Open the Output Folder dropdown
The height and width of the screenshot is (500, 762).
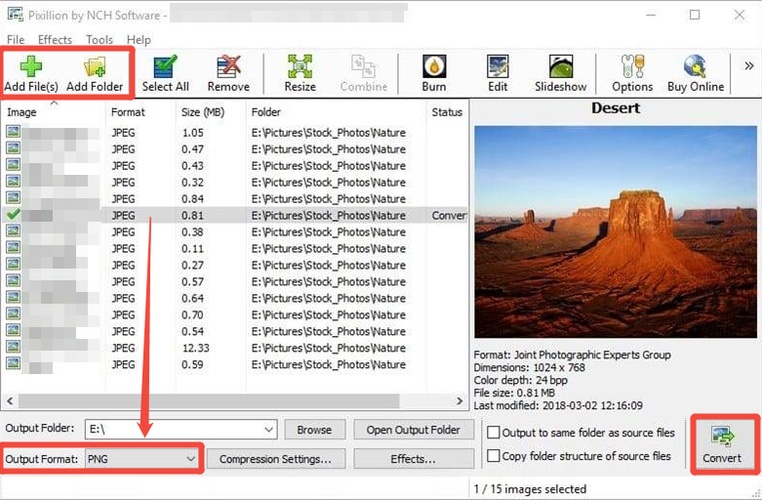point(268,430)
